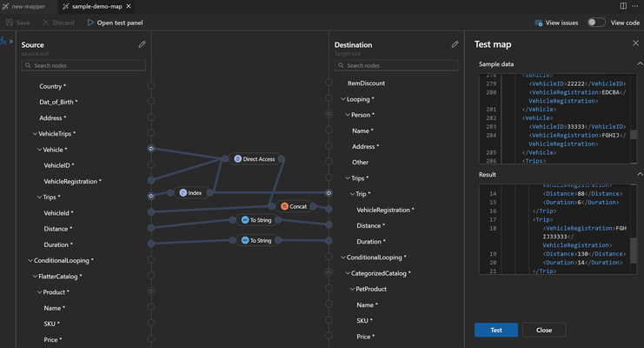Image resolution: width=644 pixels, height=348 pixels.
Task: Click the Source schema edit pencil icon
Action: [143, 44]
